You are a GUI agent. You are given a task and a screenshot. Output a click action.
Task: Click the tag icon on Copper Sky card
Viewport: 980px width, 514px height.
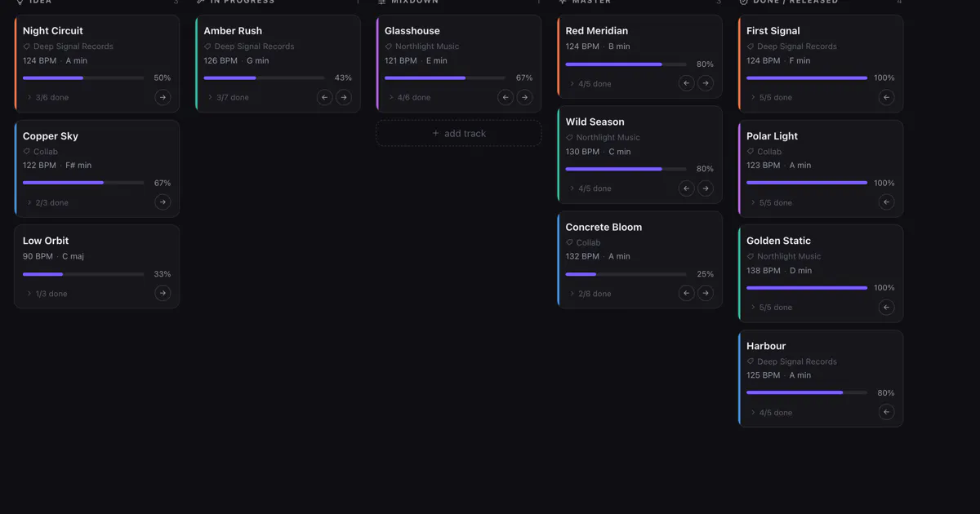(27, 152)
